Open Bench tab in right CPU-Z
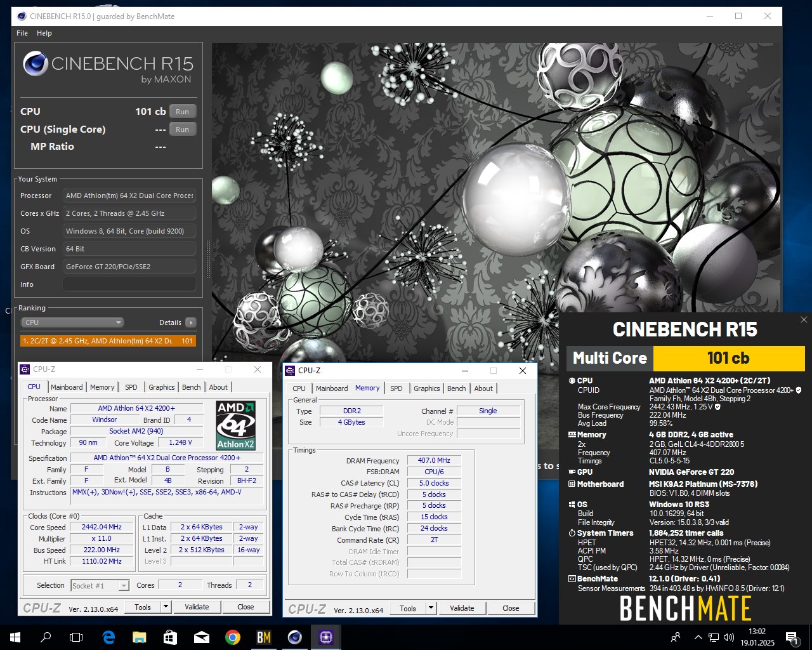The width and height of the screenshot is (812, 650). 456,388
